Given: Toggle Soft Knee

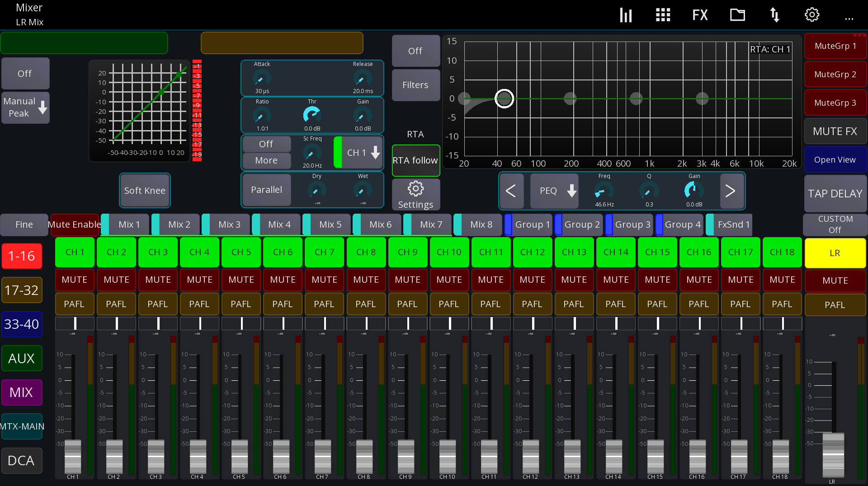Looking at the screenshot, I should point(145,191).
